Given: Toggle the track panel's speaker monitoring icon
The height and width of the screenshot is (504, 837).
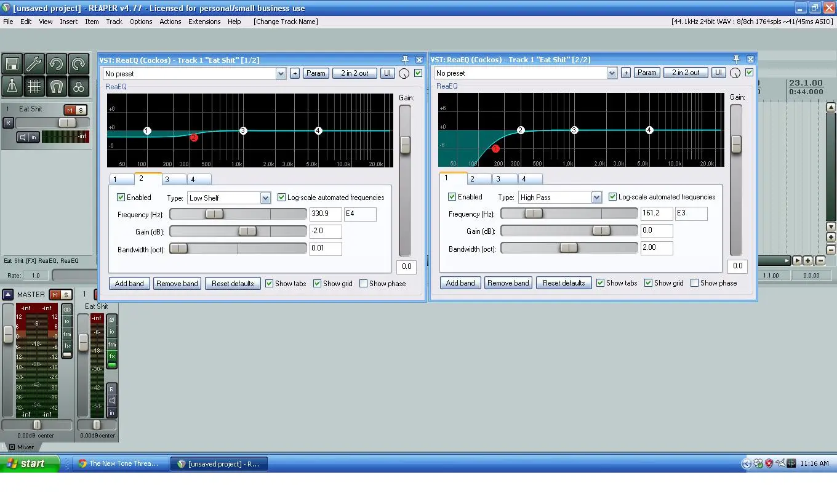Looking at the screenshot, I should (22, 137).
